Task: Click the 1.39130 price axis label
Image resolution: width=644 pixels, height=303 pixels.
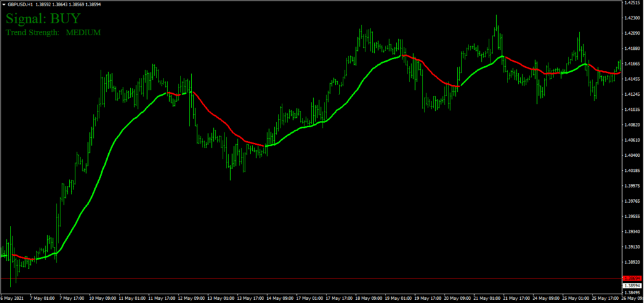Action: pos(631,247)
